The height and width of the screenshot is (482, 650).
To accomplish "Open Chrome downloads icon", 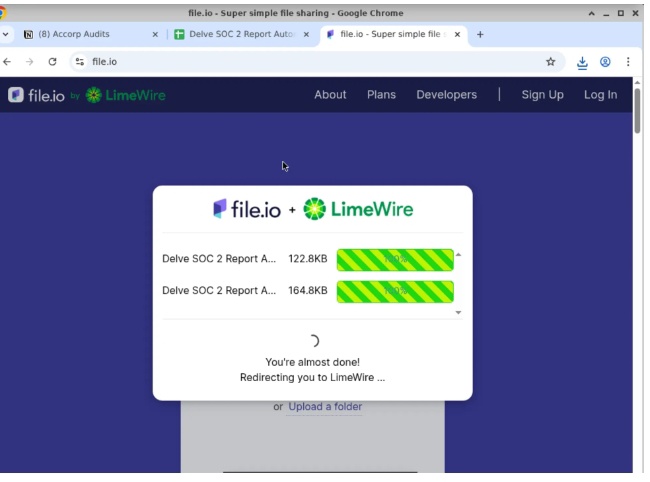I will point(582,62).
